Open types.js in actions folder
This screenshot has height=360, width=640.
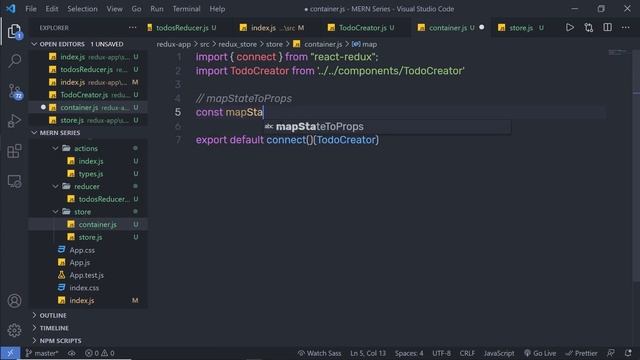tap(91, 173)
